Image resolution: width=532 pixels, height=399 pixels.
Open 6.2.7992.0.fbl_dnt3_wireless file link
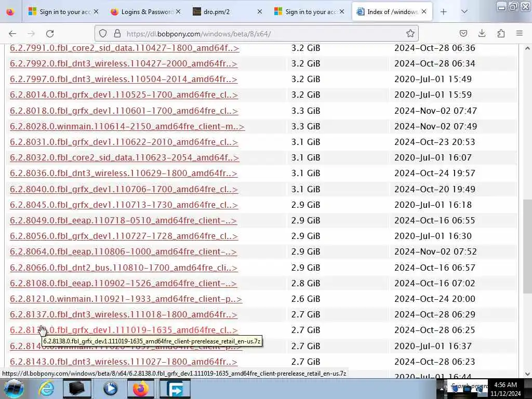tap(124, 63)
